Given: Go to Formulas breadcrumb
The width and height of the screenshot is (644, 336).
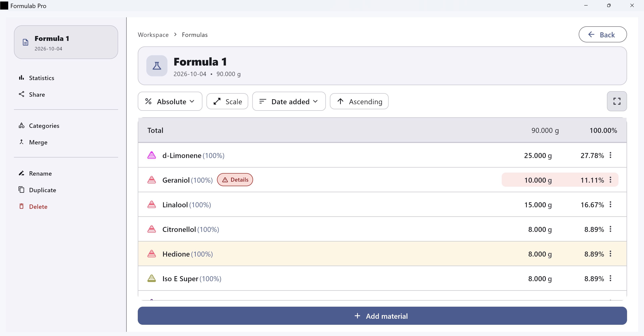Looking at the screenshot, I should point(195,35).
